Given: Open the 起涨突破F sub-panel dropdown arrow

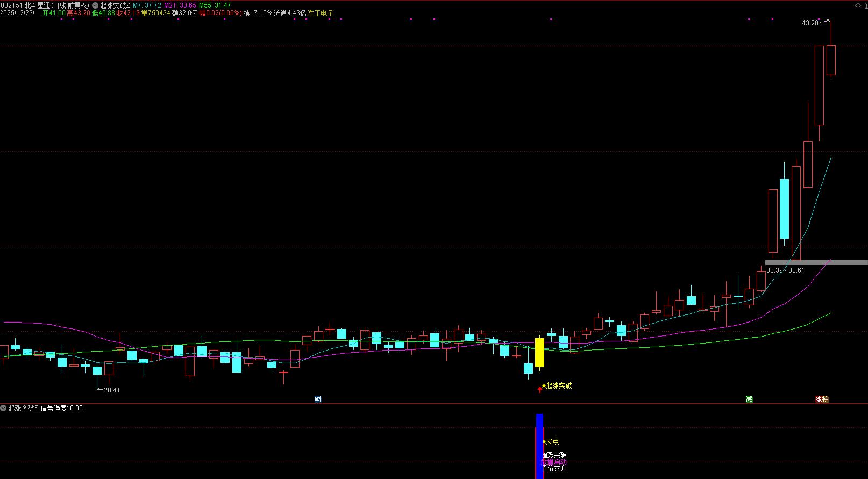Looking at the screenshot, I should pyautogui.click(x=4, y=408).
